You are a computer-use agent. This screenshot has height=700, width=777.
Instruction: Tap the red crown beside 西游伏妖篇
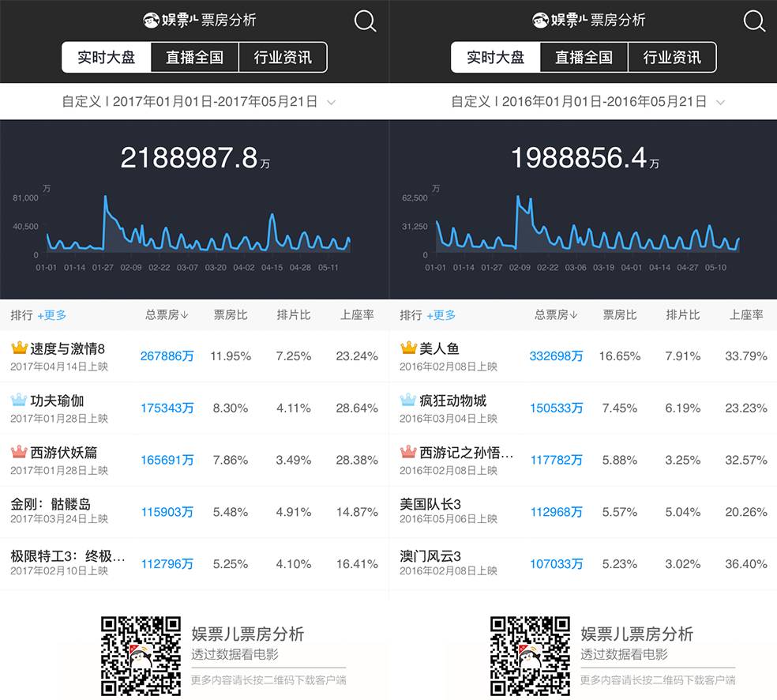click(19, 452)
